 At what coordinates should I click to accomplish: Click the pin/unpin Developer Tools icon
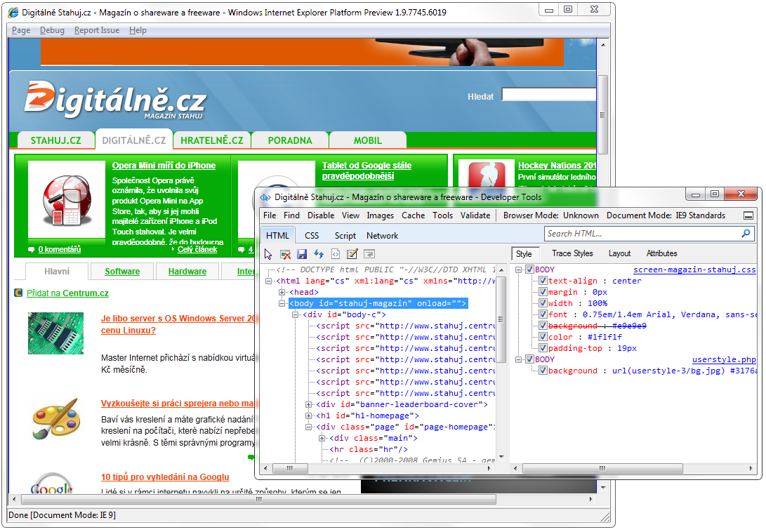748,215
